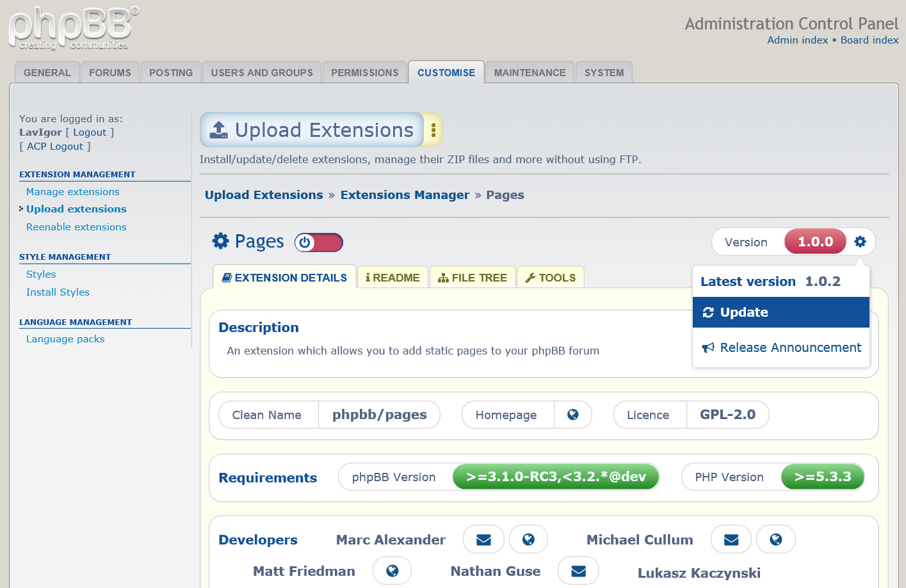Switch to the File Tree tab

click(473, 278)
